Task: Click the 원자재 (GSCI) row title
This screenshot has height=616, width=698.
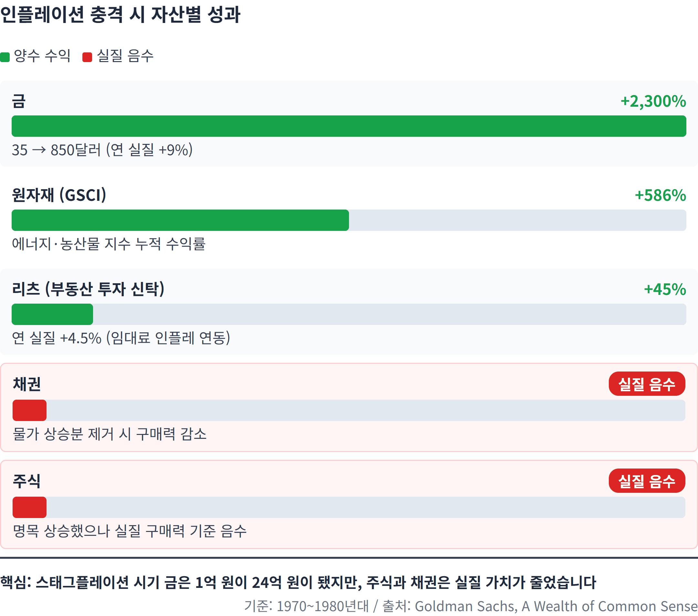Action: [59, 195]
